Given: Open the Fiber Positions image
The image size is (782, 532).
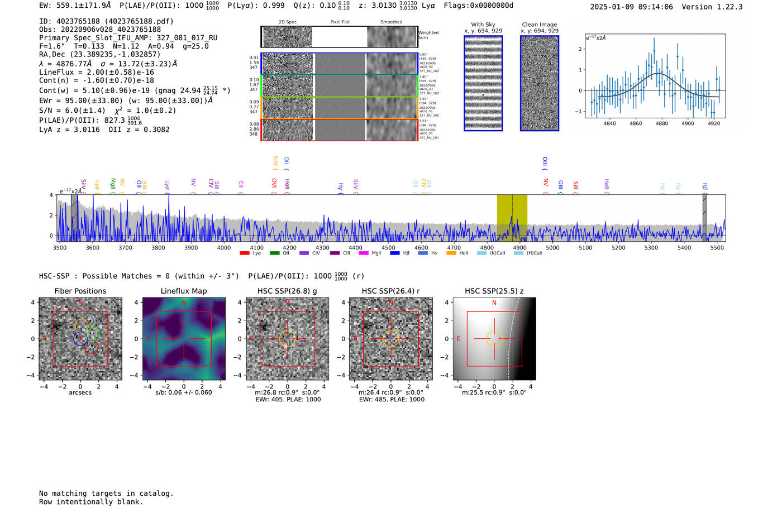Looking at the screenshot, I should tap(80, 339).
